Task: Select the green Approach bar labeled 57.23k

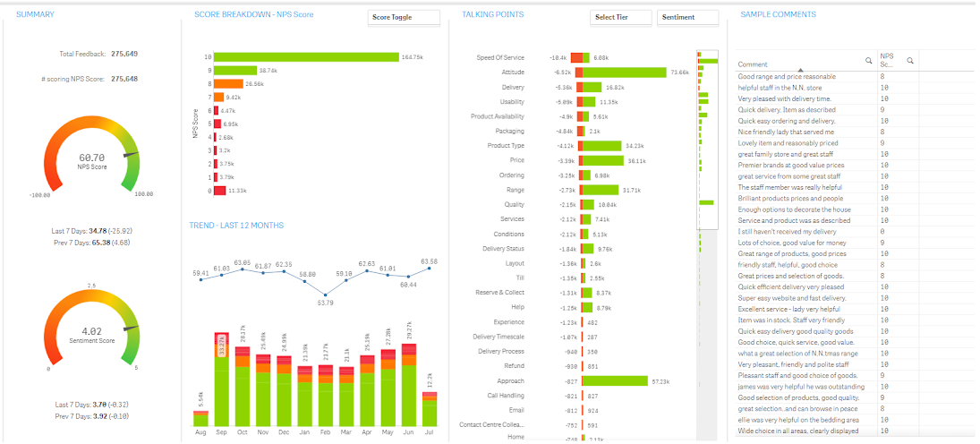Action: (615, 380)
